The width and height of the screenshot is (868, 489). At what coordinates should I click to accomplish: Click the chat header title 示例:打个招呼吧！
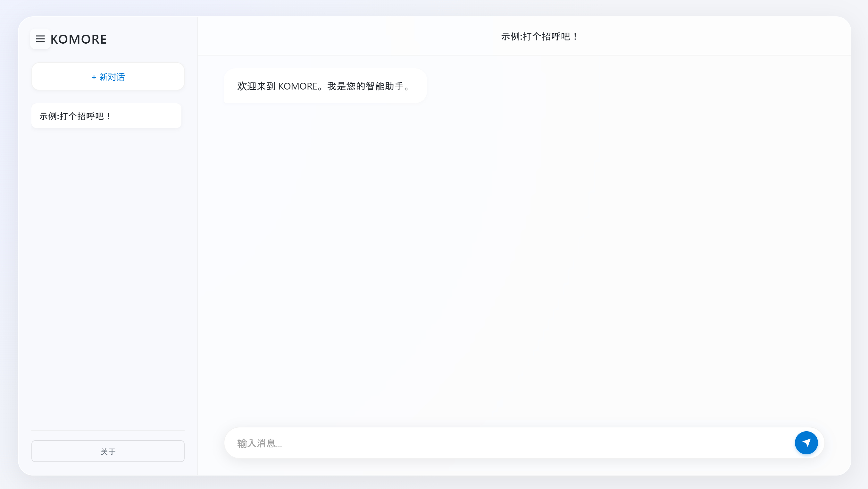(x=539, y=37)
